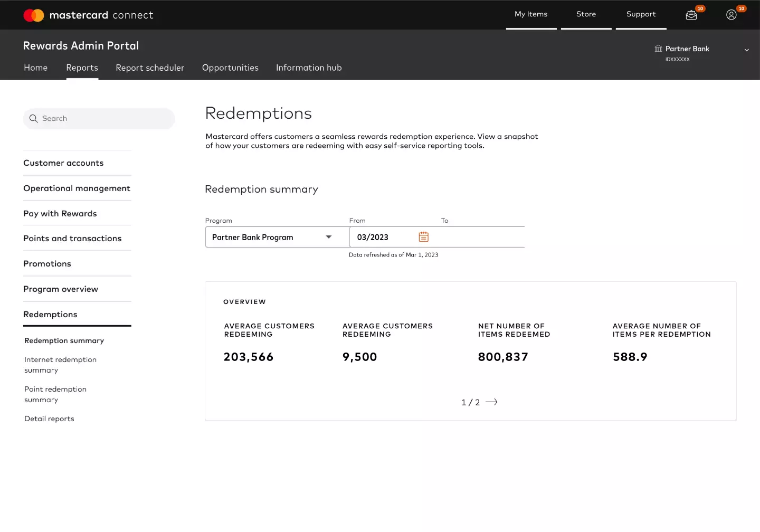Click the IDXXXXXX account ID text

point(678,60)
